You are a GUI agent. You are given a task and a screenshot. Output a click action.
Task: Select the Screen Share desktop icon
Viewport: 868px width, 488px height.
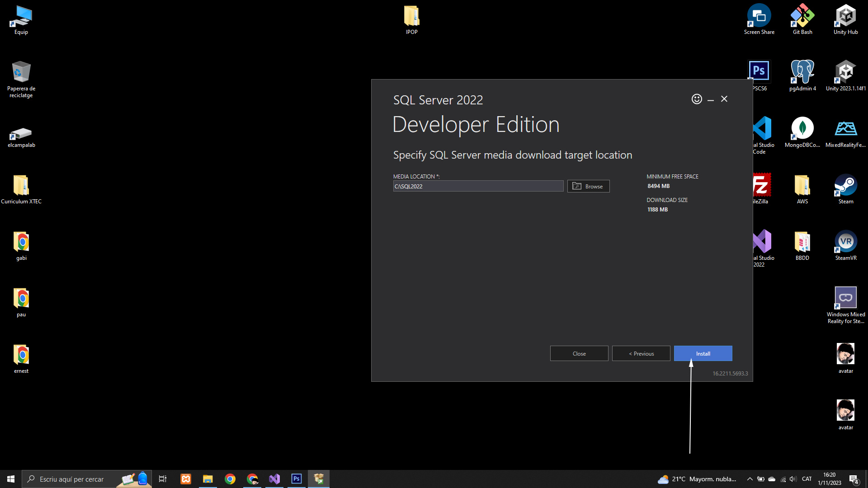coord(759,17)
